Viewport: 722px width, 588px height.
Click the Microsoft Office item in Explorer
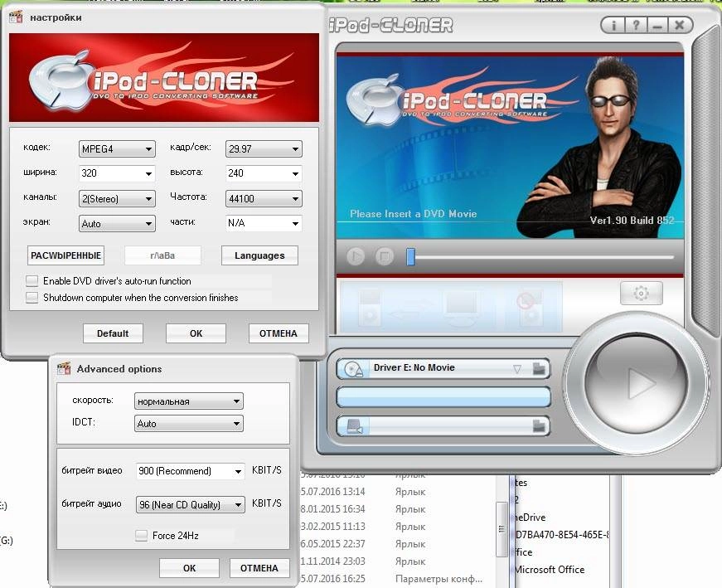click(x=549, y=570)
